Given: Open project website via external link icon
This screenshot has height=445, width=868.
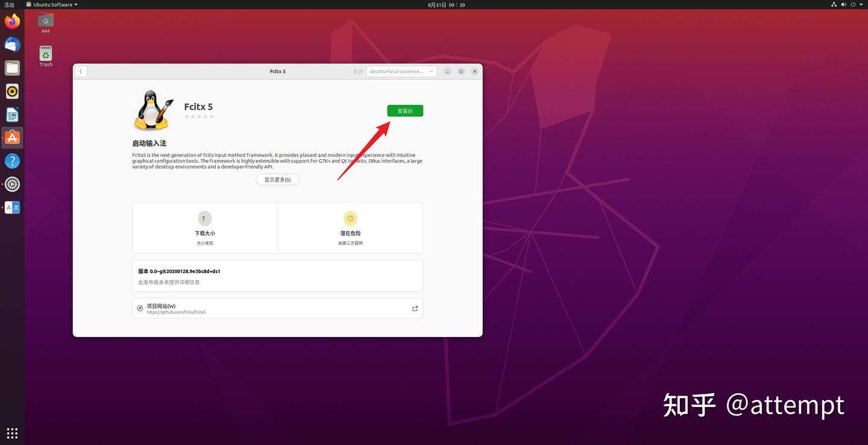Looking at the screenshot, I should click(x=415, y=308).
